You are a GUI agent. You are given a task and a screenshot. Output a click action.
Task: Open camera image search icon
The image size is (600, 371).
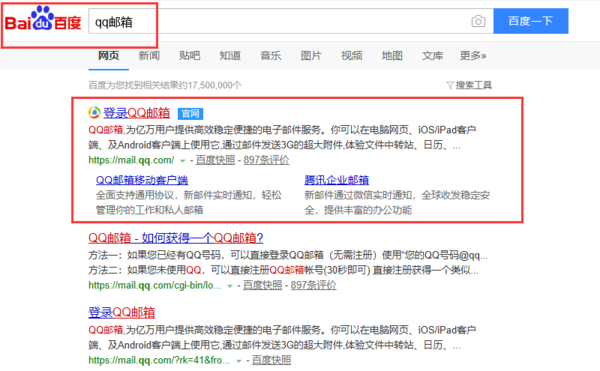pos(478,21)
